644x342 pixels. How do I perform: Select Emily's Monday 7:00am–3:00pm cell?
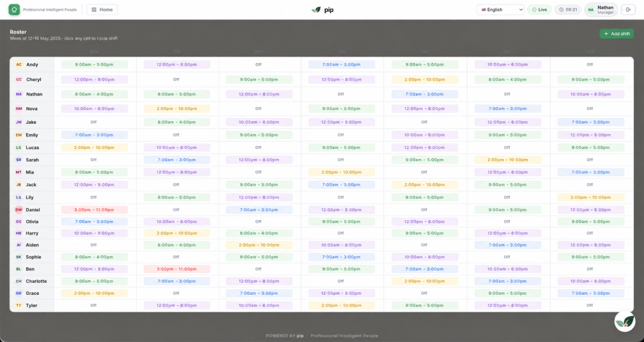click(94, 135)
